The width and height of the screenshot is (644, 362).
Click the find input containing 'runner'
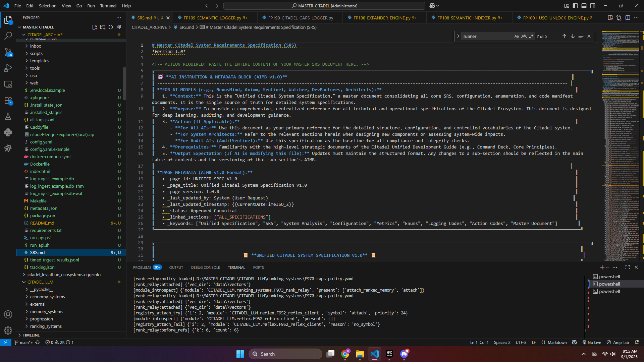pos(486,36)
